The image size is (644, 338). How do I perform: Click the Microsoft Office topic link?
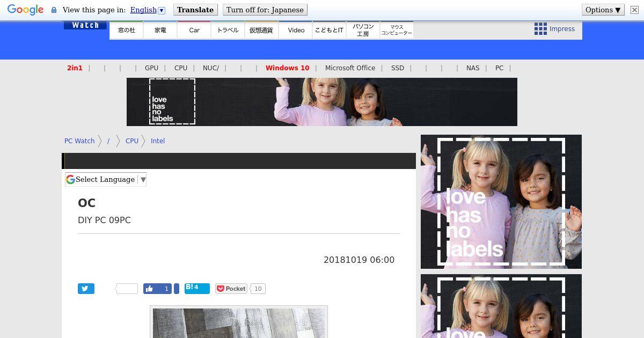350,68
